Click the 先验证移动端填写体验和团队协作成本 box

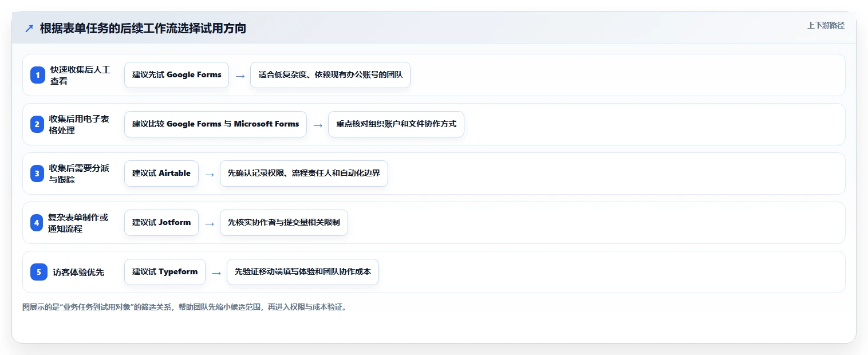coord(303,272)
